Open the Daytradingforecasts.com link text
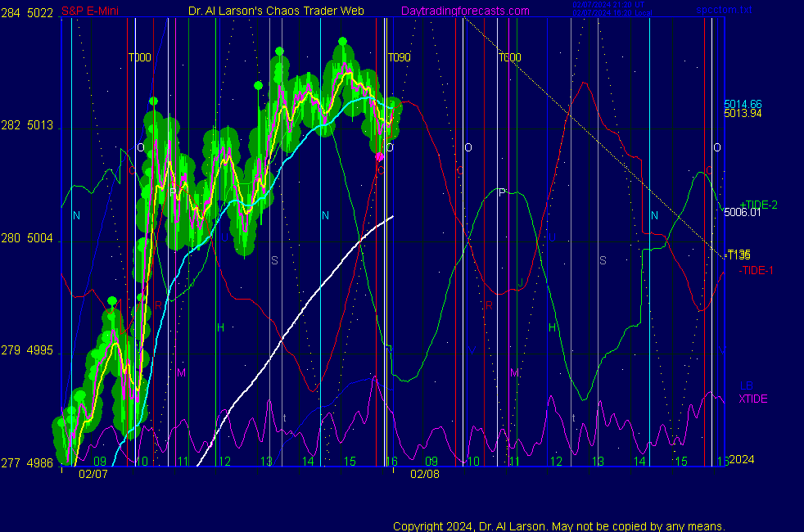Image resolution: width=804 pixels, height=532 pixels. click(x=465, y=11)
